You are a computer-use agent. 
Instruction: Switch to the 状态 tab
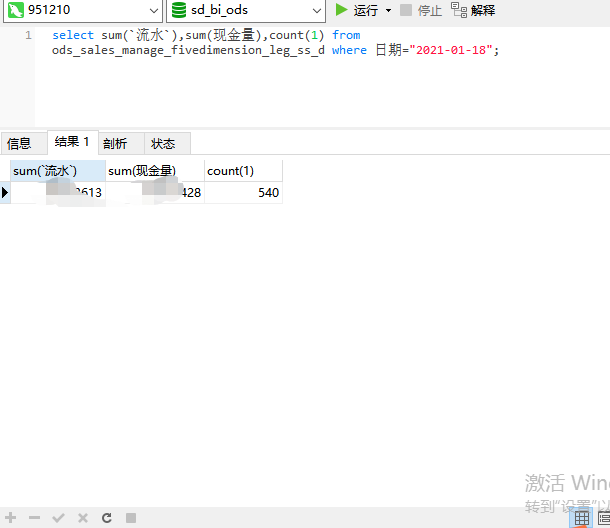click(x=167, y=144)
